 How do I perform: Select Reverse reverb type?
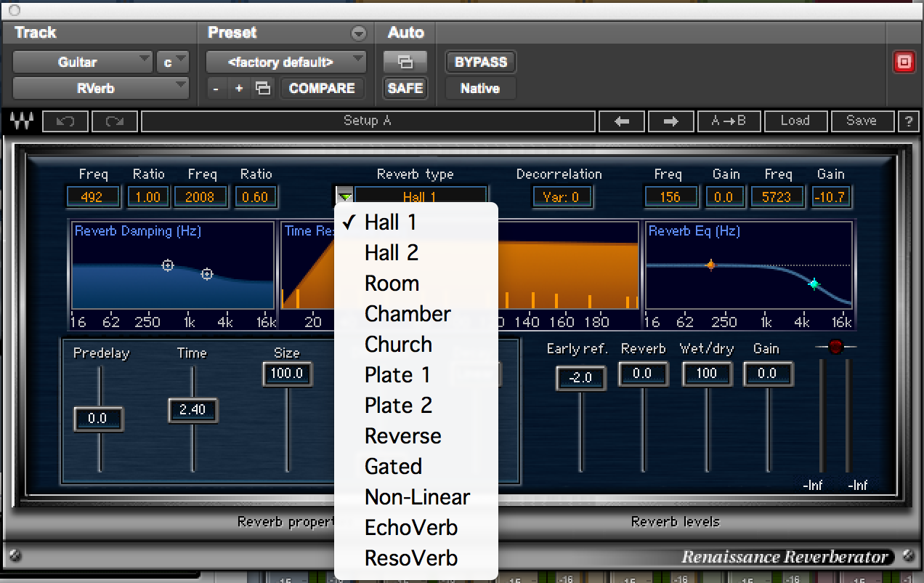point(416,436)
